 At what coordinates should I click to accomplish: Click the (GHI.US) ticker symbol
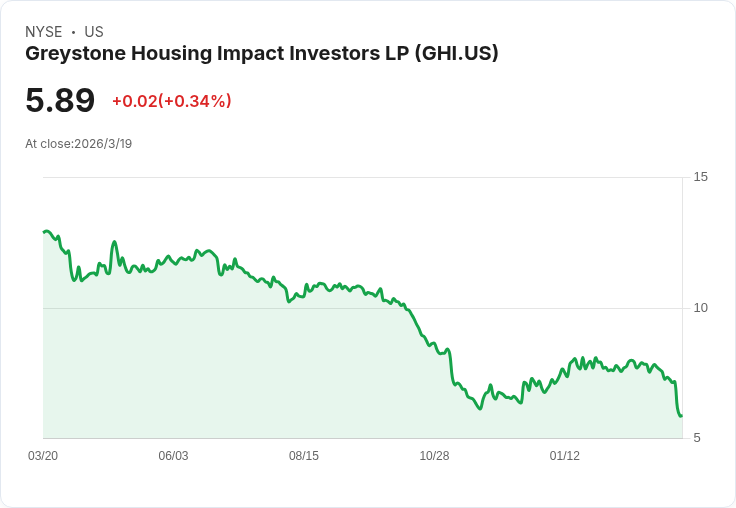pos(456,54)
